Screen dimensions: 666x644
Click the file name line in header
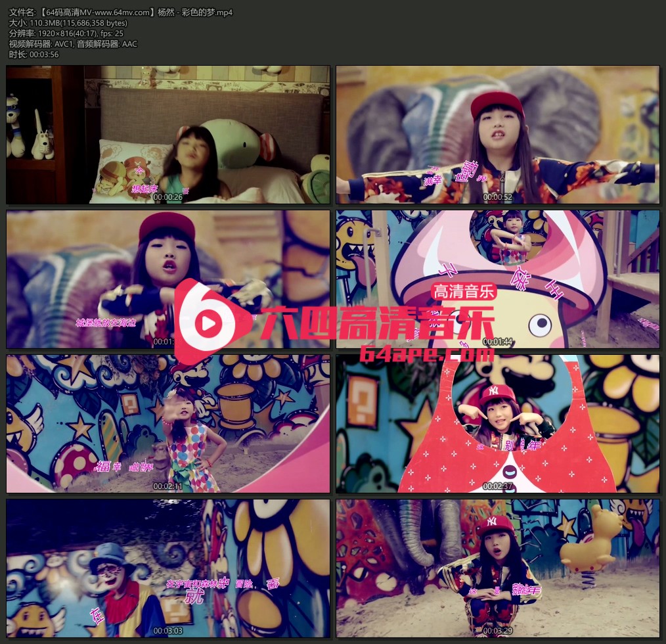pos(122,12)
